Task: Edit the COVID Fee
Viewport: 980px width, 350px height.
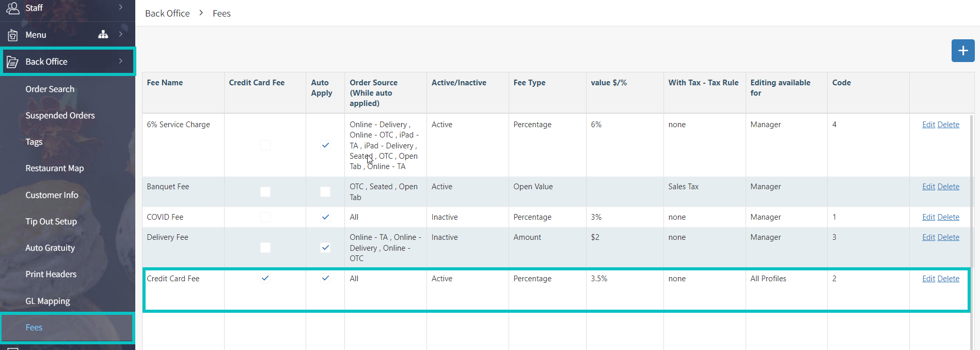Action: point(928,217)
